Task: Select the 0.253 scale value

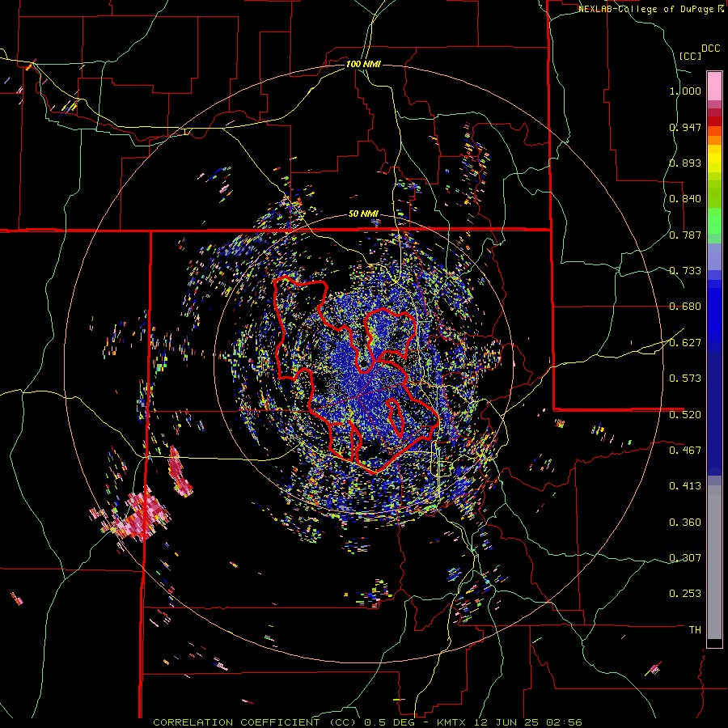Action: click(x=685, y=594)
